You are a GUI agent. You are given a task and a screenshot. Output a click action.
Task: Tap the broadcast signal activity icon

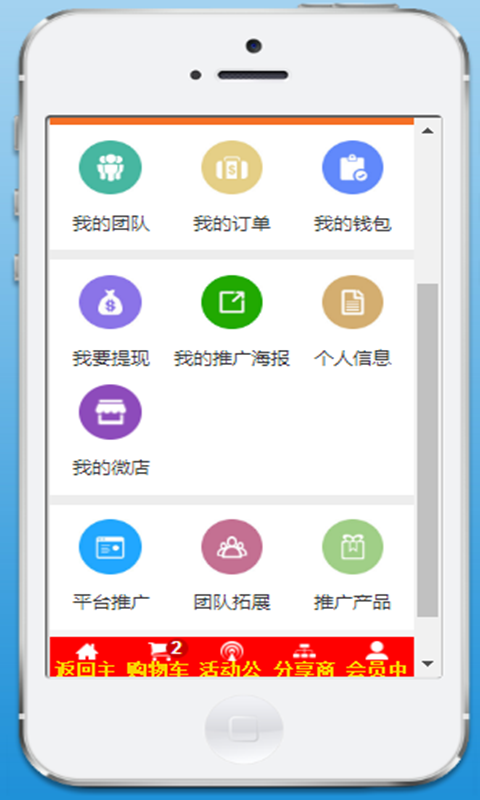point(232,651)
